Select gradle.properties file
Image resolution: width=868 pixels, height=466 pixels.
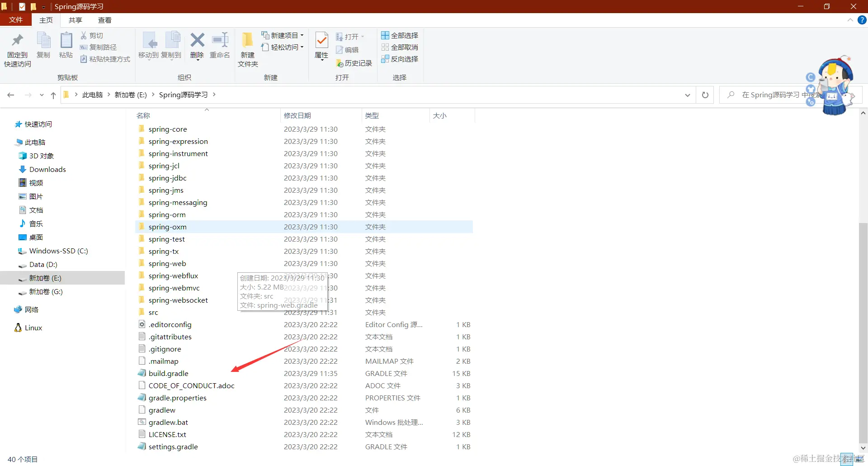177,398
